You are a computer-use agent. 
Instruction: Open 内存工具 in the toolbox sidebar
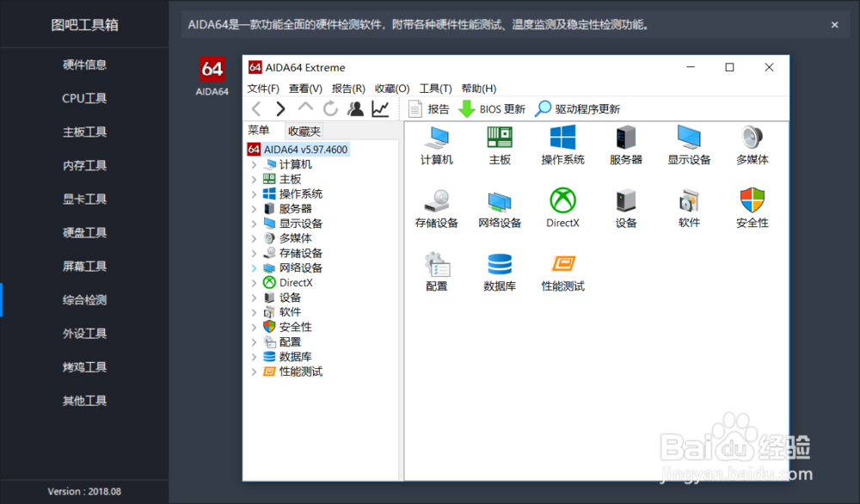[x=84, y=166]
